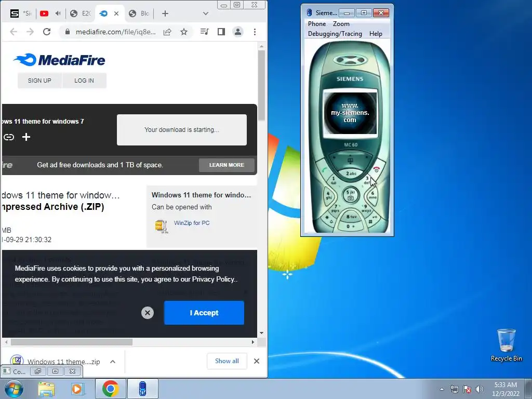
Task: Open the Debugging/Tracing menu
Action: click(x=335, y=34)
